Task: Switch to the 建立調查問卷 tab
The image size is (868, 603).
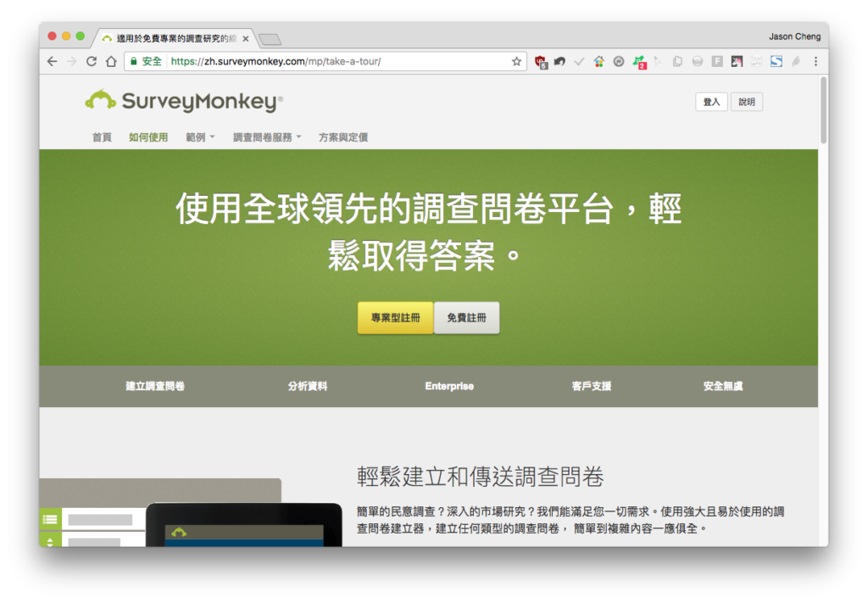Action: [155, 386]
